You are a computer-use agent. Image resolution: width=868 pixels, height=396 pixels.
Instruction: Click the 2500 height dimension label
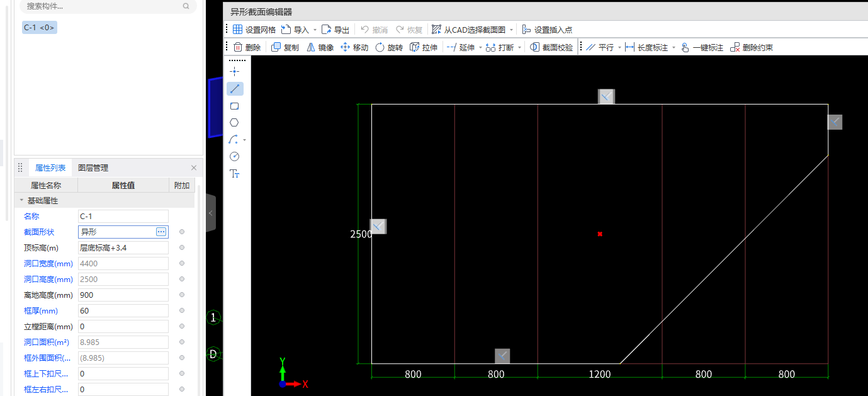click(361, 234)
